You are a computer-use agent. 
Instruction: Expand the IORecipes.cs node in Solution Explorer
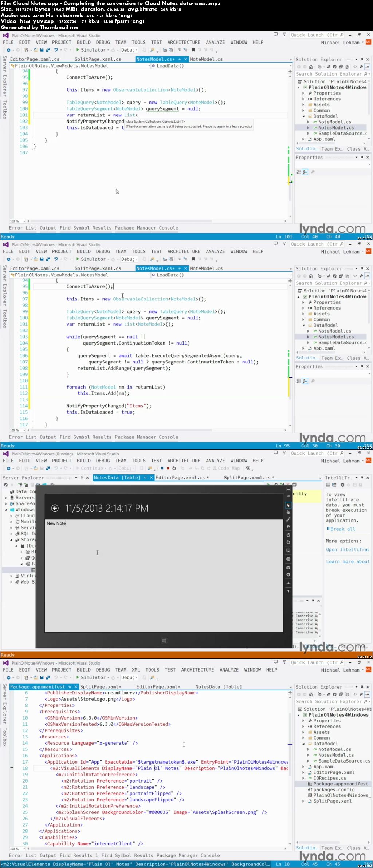(x=303, y=778)
